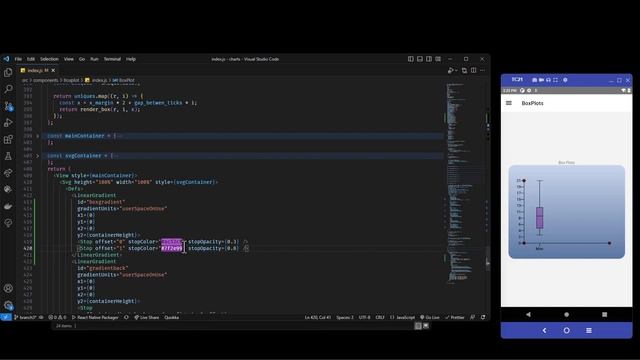The image size is (640, 360).
Task: Tap the Android recents square in emulator
Action: tap(604, 314)
